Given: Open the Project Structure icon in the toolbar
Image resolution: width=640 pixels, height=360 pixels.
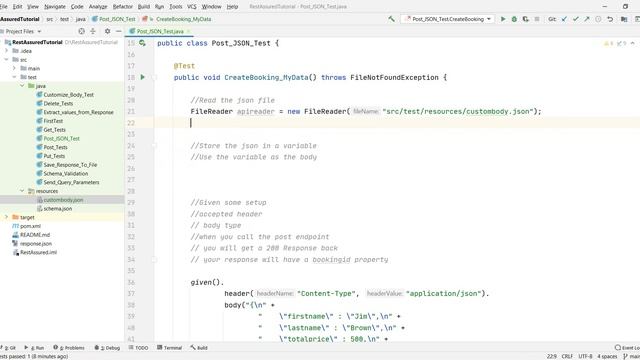Looking at the screenshot, I should 624,19.
